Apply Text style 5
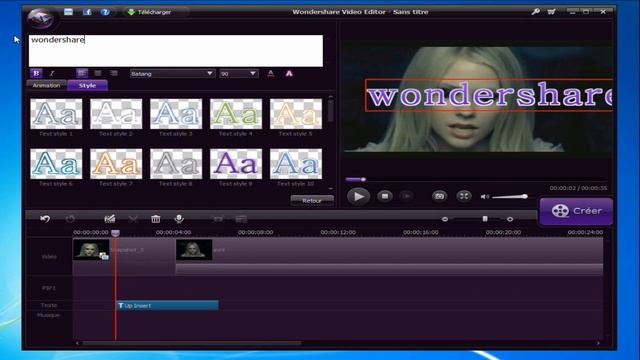 click(296, 114)
